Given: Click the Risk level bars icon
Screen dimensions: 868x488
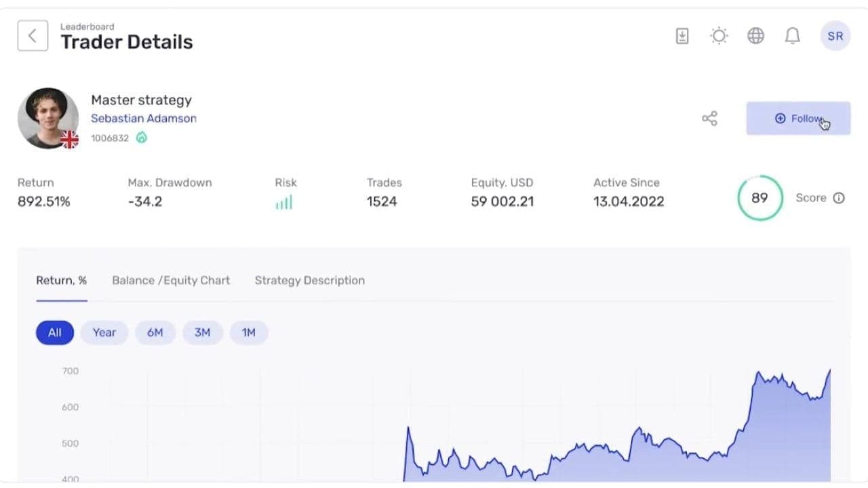Looking at the screenshot, I should 284,202.
